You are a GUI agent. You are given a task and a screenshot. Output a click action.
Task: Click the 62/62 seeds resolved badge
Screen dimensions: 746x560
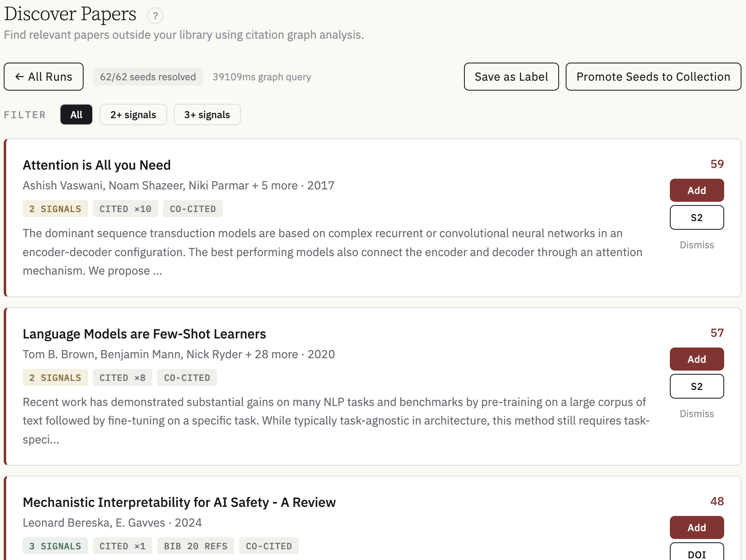[x=147, y=77]
